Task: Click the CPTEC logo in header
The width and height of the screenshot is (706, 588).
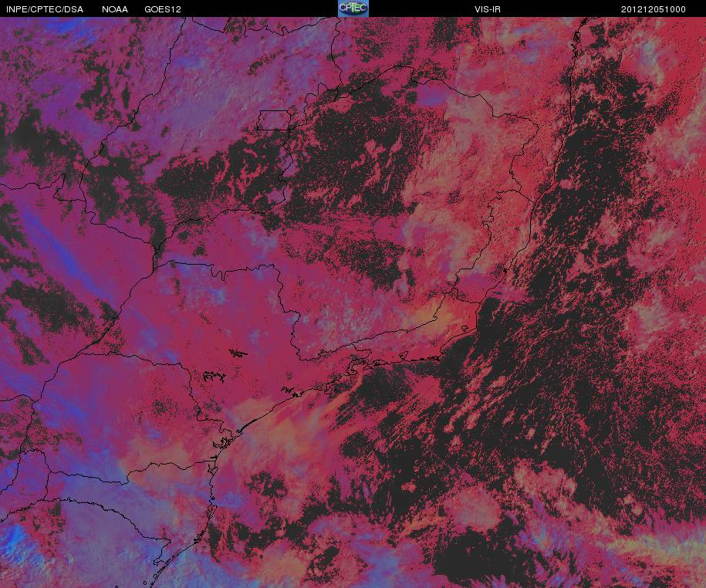Action: pyautogui.click(x=353, y=8)
